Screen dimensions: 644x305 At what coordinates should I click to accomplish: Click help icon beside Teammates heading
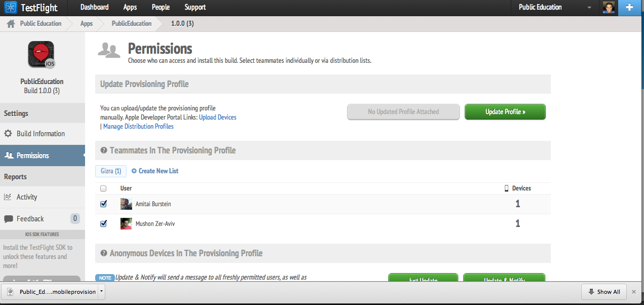pos(104,150)
